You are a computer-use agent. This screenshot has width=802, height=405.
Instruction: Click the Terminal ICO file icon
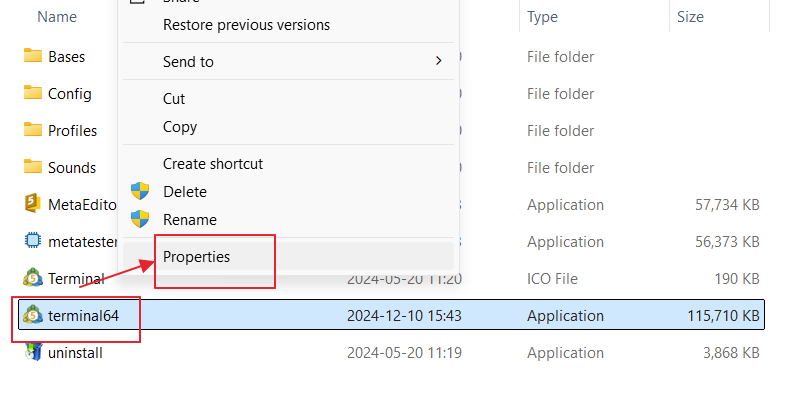tap(33, 278)
